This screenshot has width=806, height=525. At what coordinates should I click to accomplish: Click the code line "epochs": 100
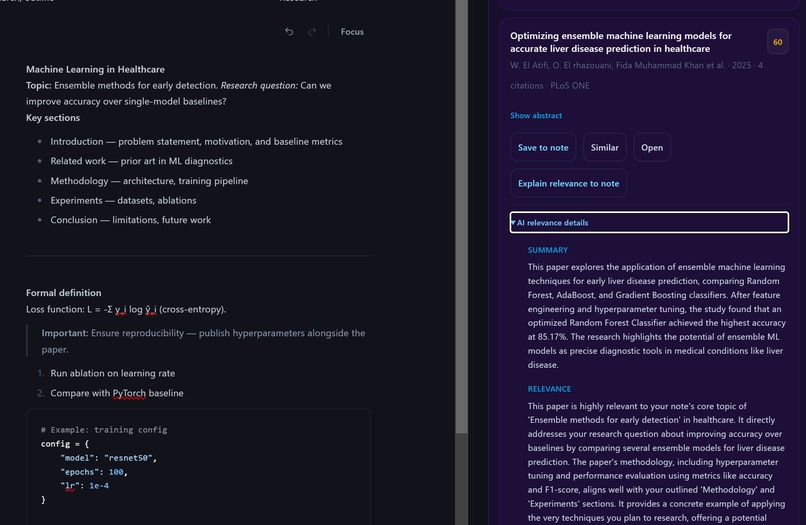click(94, 472)
